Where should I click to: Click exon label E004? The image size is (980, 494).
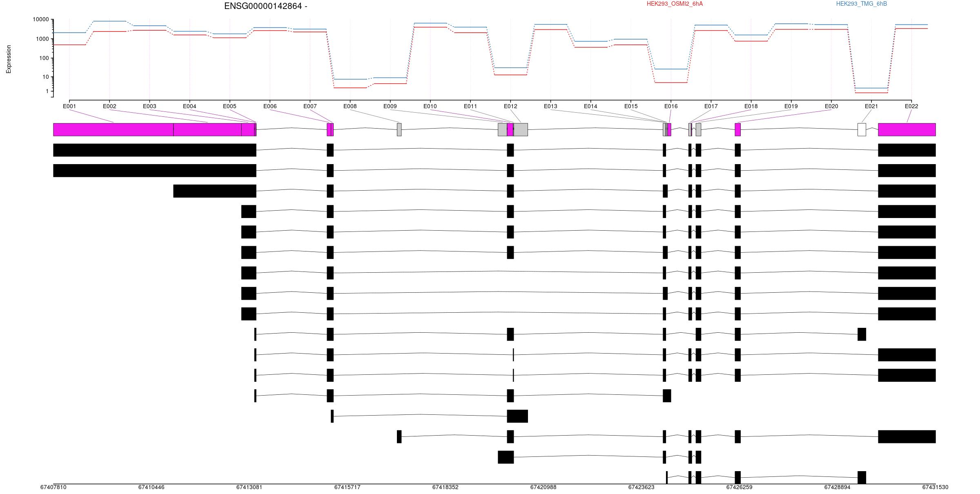pyautogui.click(x=189, y=106)
